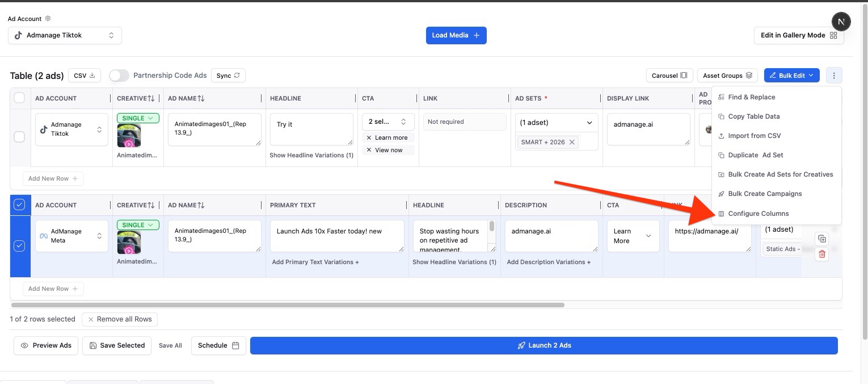The width and height of the screenshot is (868, 384).
Task: Add New Row to the TikTok table
Action: [53, 178]
